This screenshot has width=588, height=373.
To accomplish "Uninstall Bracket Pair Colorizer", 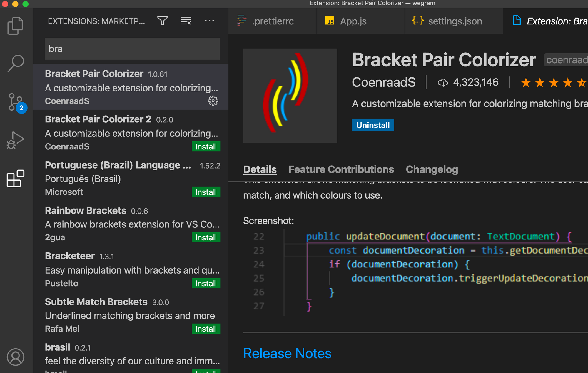I will pos(372,125).
